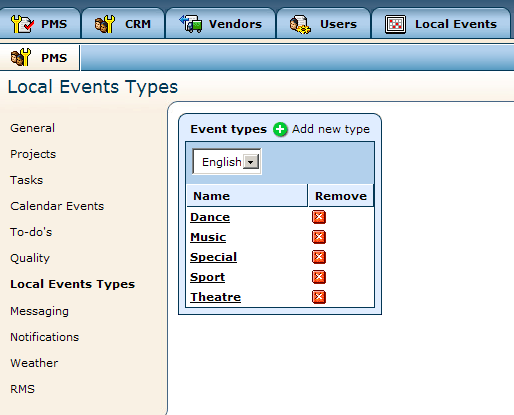Click the green Add new type plus icon

point(280,129)
